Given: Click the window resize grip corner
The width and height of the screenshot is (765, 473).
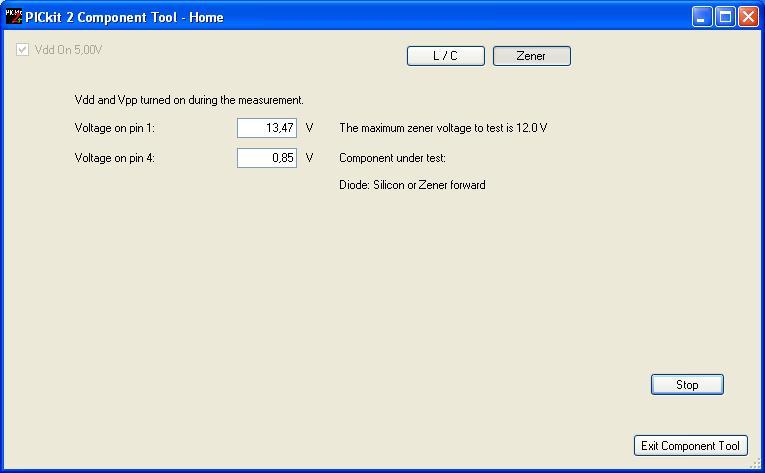Looking at the screenshot, I should point(755,463).
